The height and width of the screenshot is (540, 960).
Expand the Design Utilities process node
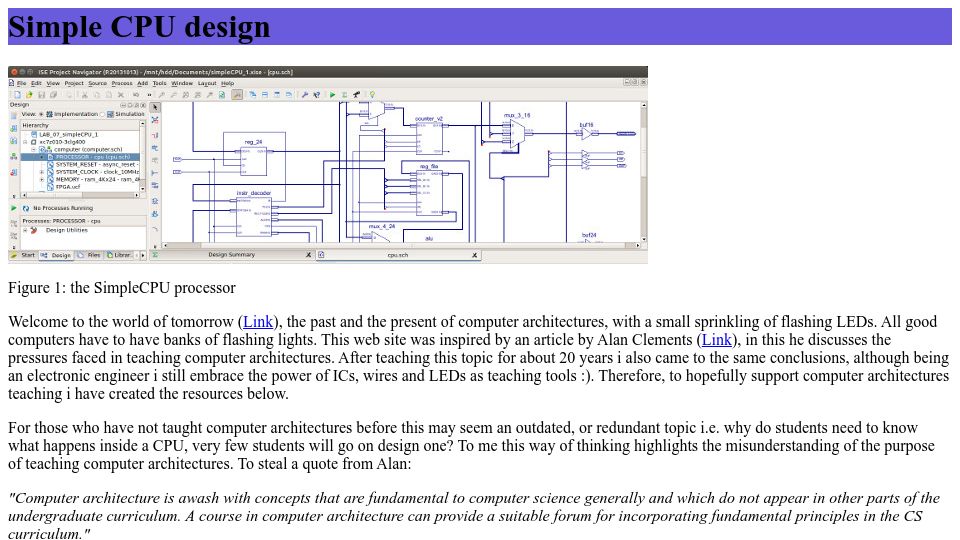[x=25, y=230]
